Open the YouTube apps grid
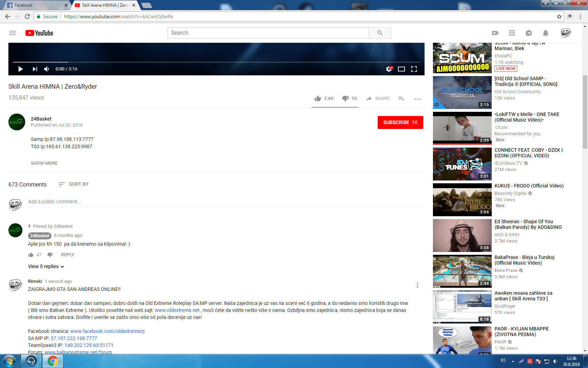Image resolution: width=588 pixels, height=368 pixels. [x=512, y=33]
